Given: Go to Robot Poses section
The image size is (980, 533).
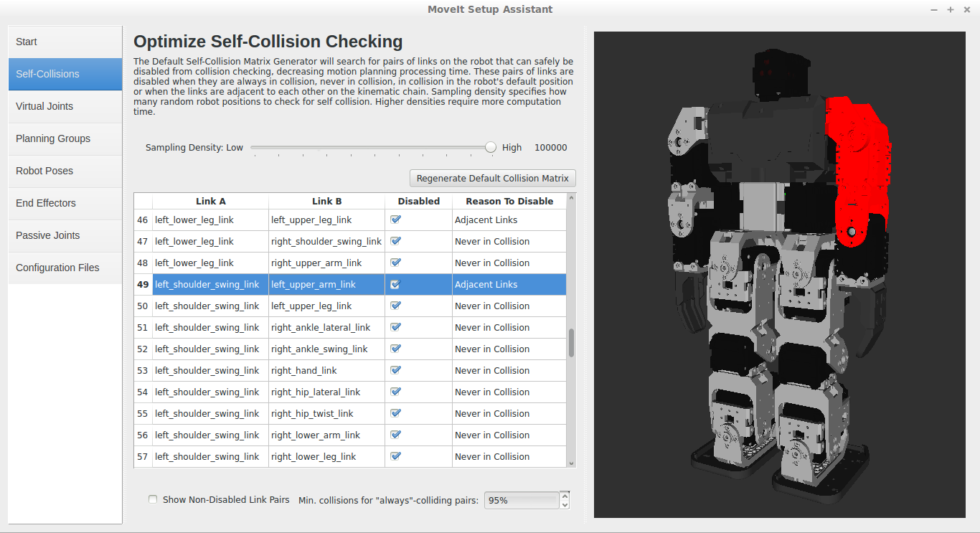Looking at the screenshot, I should tap(65, 171).
